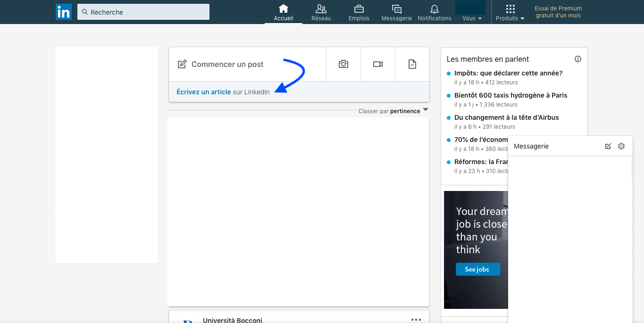
Task: Click the camera icon to add photo
Action: pyautogui.click(x=343, y=64)
